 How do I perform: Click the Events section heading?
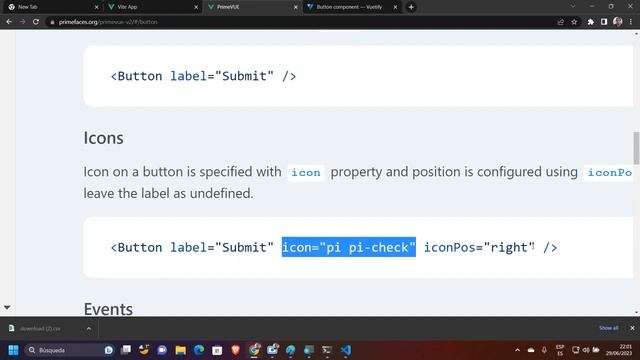pos(108,309)
